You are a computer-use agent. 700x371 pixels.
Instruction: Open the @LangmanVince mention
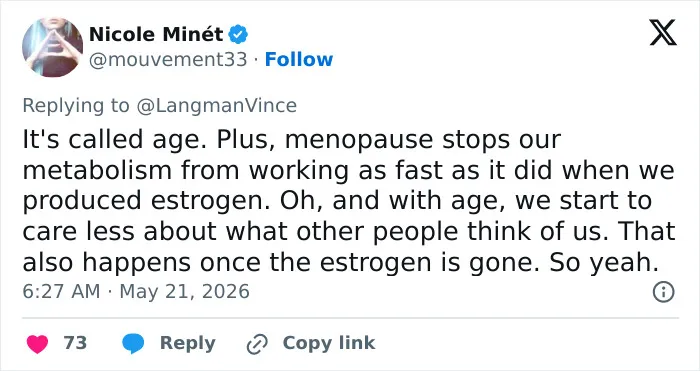click(217, 106)
